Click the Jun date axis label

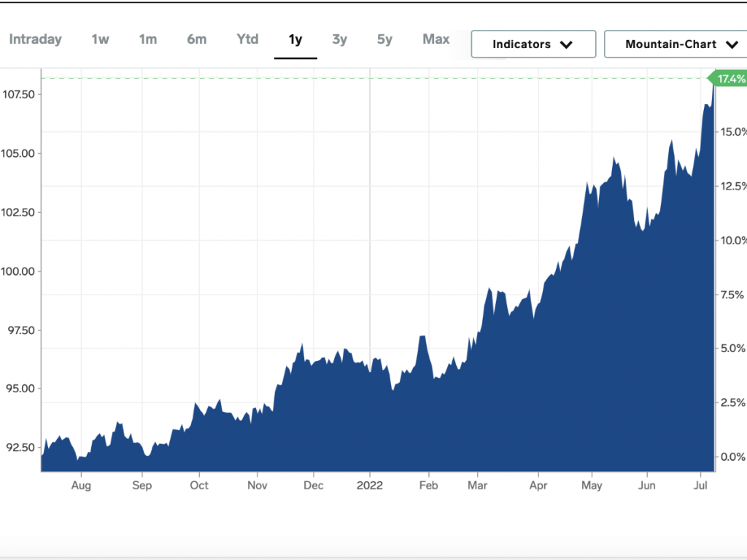(647, 485)
